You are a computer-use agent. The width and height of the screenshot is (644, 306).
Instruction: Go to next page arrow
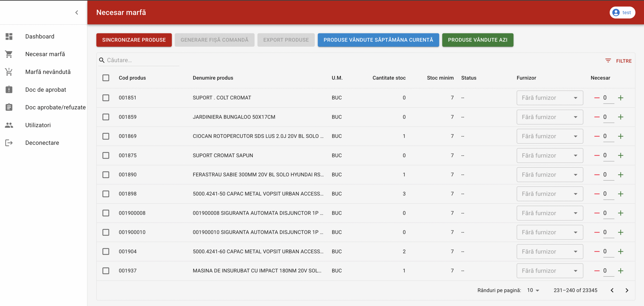(x=627, y=290)
